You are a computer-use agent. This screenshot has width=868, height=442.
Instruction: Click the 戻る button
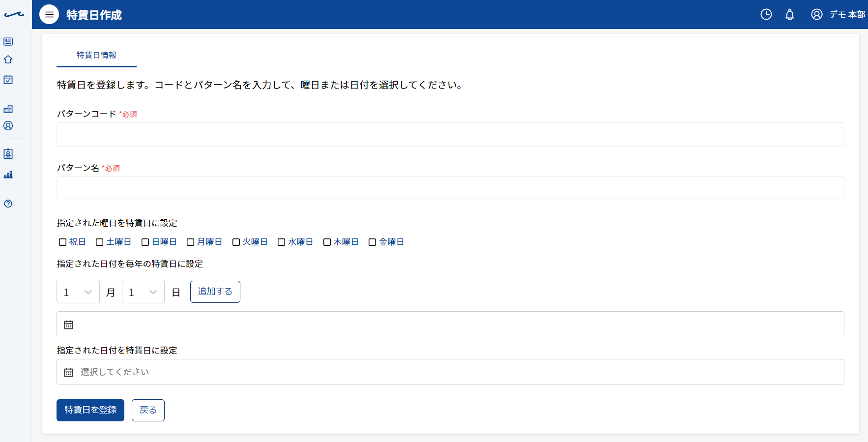[x=148, y=410]
